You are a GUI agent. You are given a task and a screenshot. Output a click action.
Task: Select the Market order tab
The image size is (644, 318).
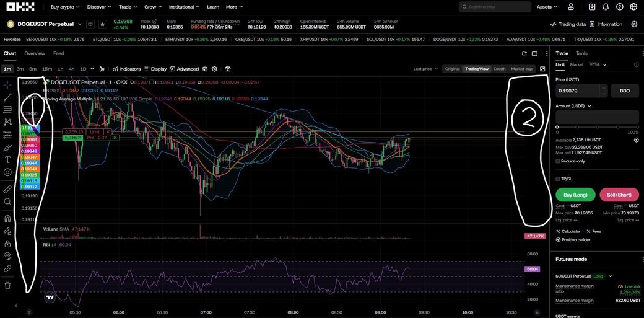tap(577, 64)
